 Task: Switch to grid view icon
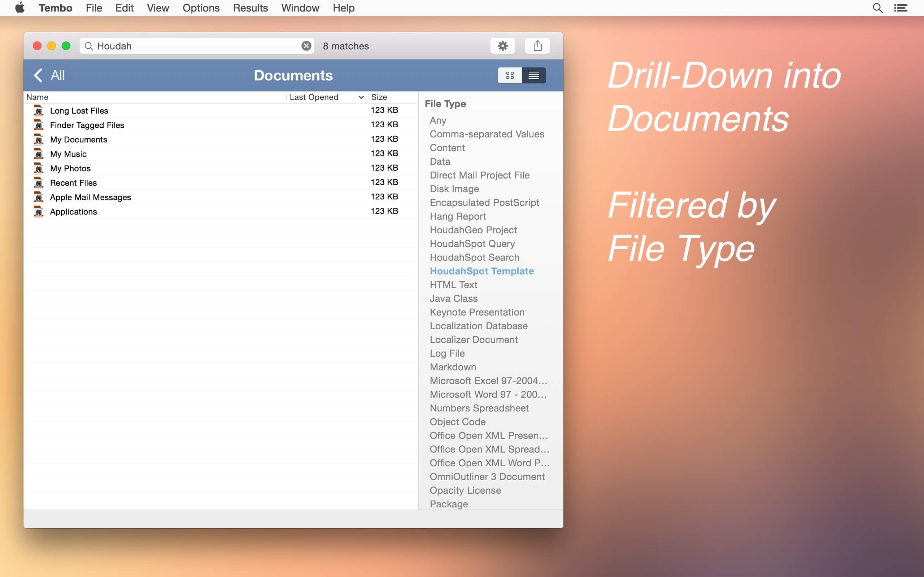(510, 74)
